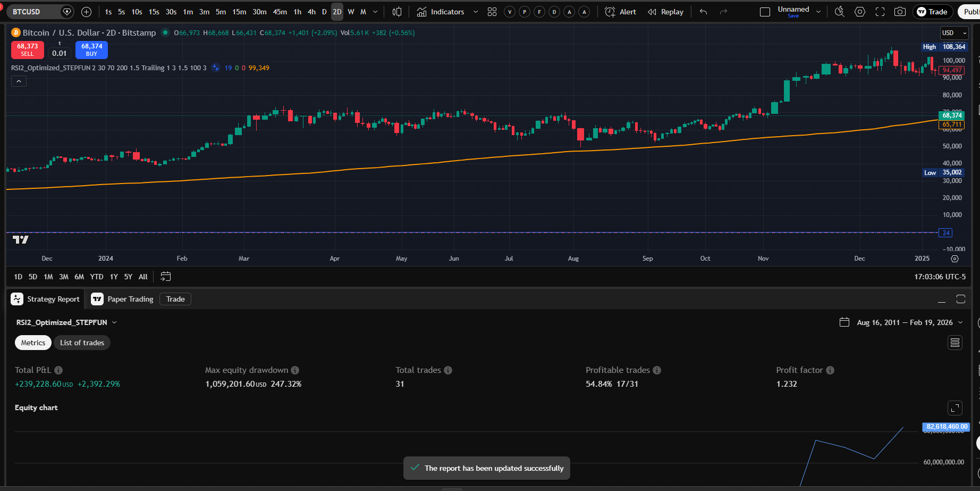Viewport: 980px width, 491px height.
Task: Set a new Alert with the clock icon
Action: 610,11
